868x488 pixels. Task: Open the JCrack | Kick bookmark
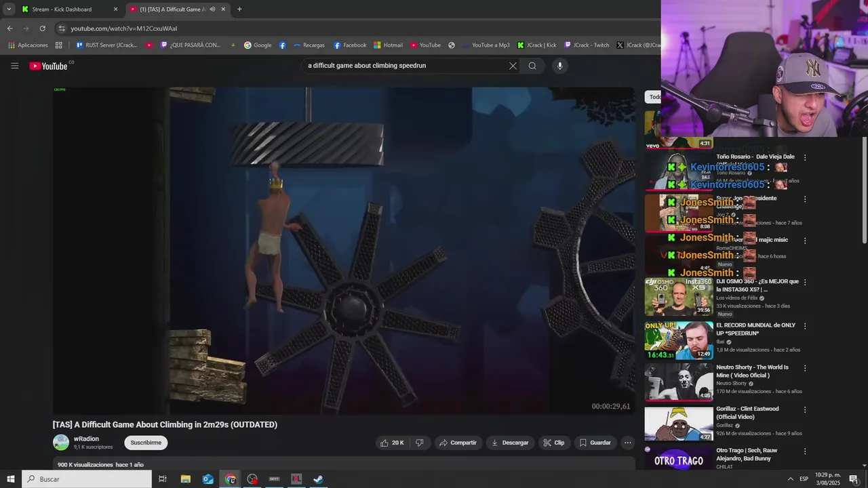click(536, 45)
